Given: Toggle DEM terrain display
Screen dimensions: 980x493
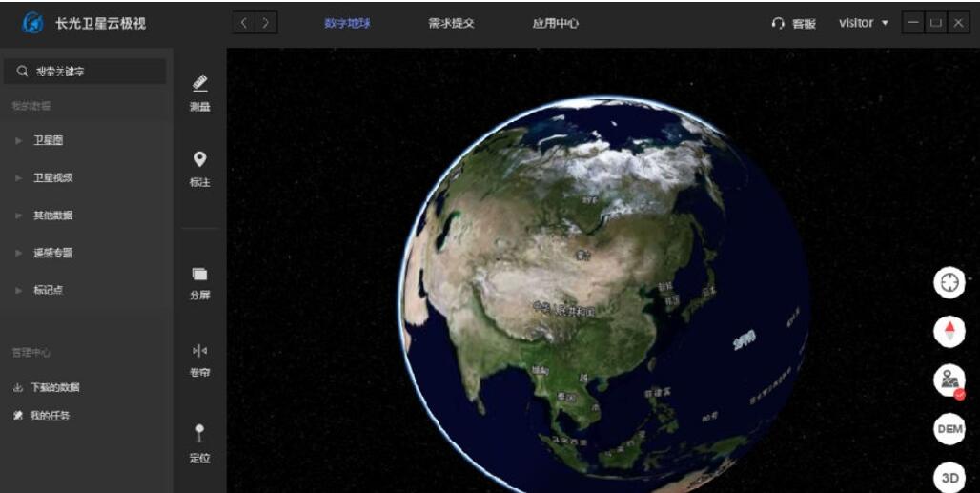Looking at the screenshot, I should (x=949, y=429).
